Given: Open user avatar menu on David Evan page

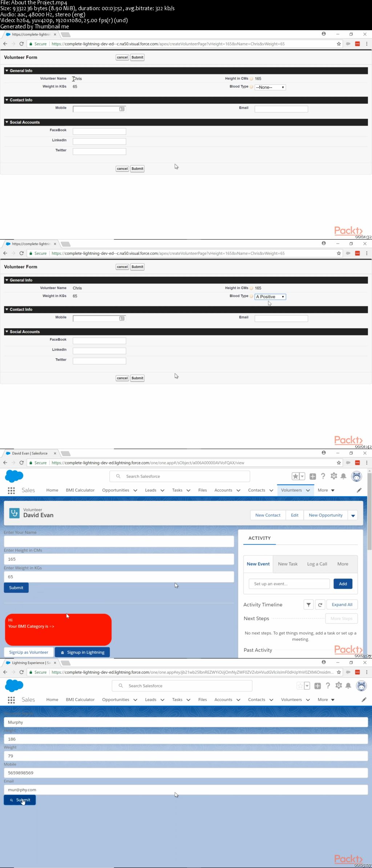Looking at the screenshot, I should [x=357, y=476].
